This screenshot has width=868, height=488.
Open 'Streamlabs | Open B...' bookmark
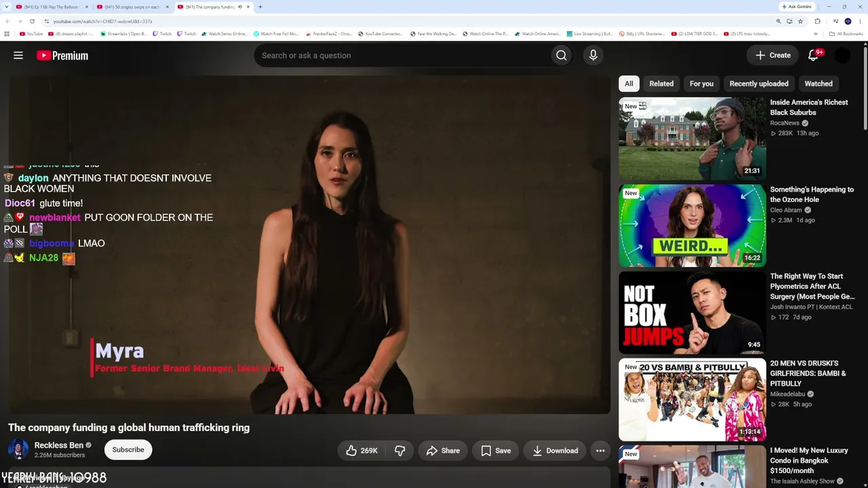[x=123, y=34]
